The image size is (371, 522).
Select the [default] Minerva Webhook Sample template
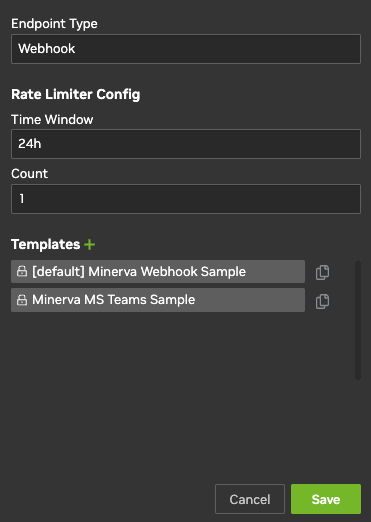click(x=158, y=272)
